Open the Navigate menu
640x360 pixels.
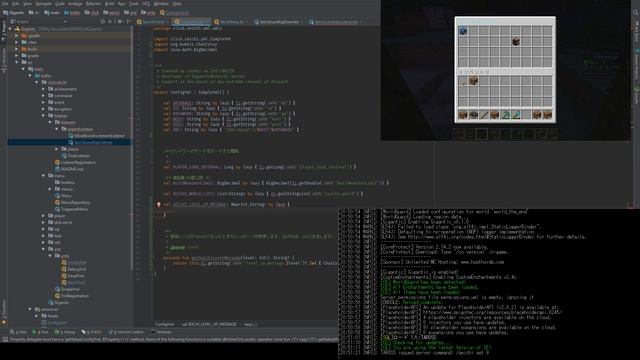tap(43, 4)
